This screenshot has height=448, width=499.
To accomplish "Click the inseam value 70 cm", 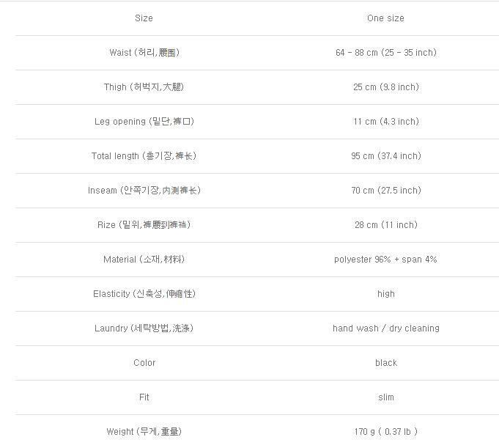I will tap(385, 191).
